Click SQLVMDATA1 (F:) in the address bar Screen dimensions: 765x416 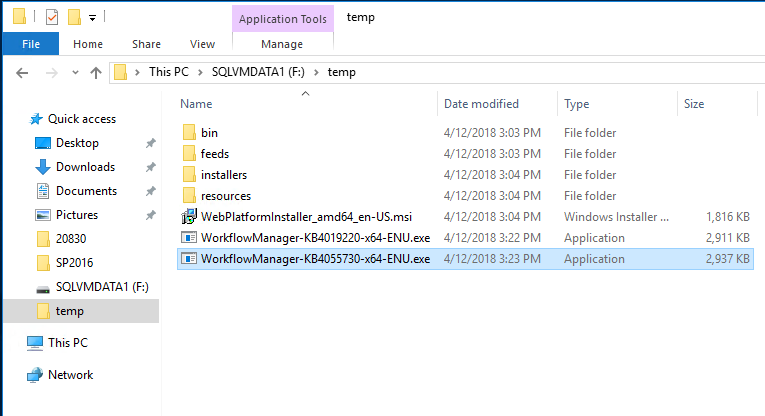click(x=258, y=72)
